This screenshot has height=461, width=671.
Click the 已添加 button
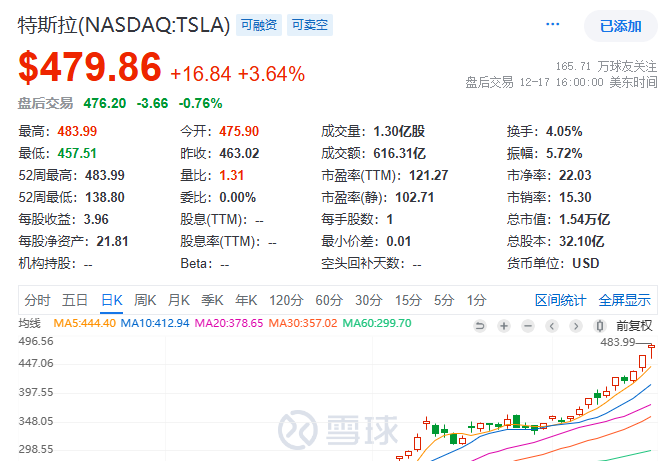[x=621, y=26]
